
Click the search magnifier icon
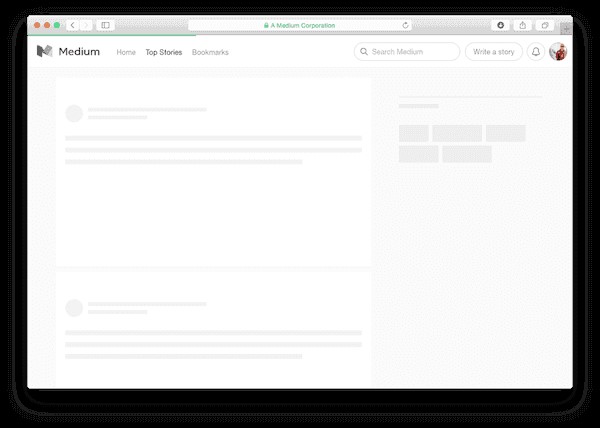point(364,52)
